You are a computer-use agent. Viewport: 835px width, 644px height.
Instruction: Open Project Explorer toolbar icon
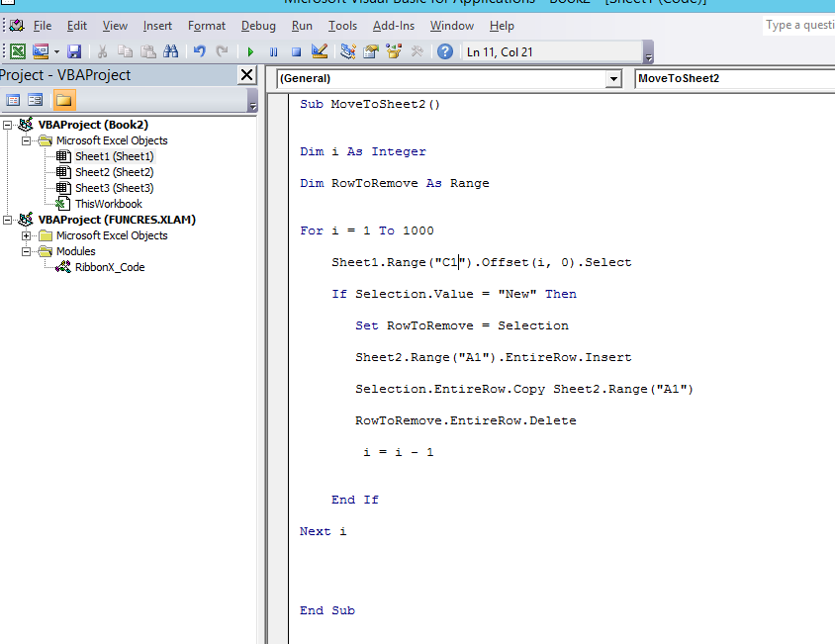[x=348, y=51]
